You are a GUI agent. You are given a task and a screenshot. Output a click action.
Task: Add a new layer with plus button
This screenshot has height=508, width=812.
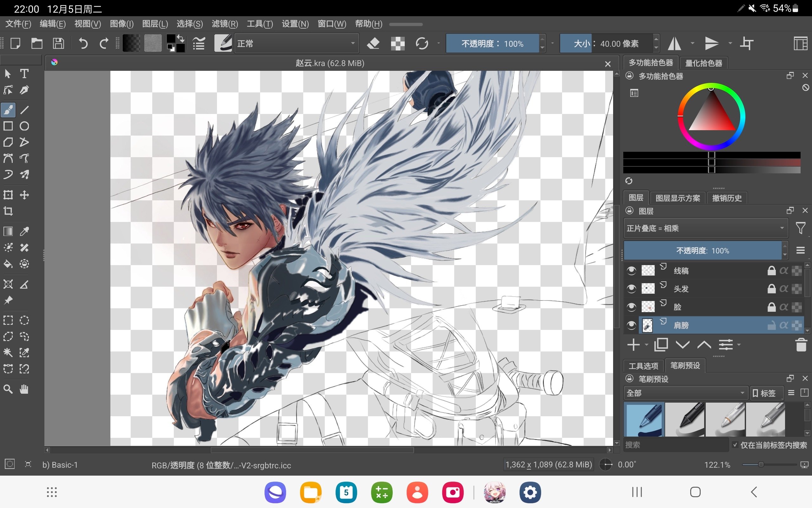tap(633, 345)
